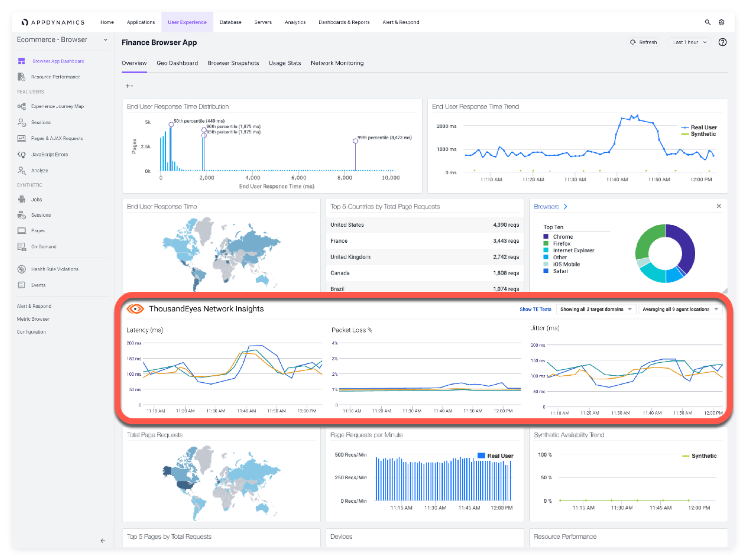Click the Synthetic Jobs icon
The width and height of the screenshot is (747, 560).
point(22,199)
